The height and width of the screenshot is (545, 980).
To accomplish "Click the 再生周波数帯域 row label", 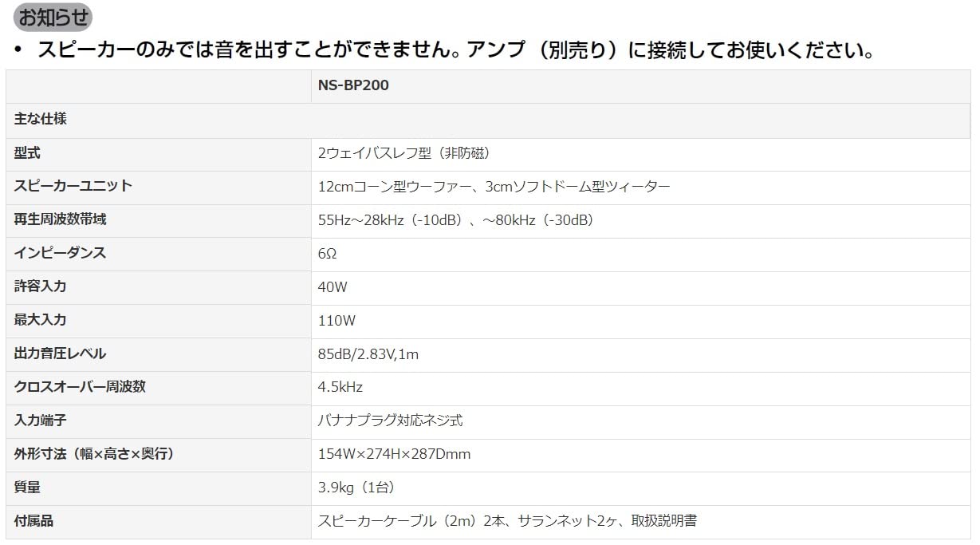I will [61, 219].
